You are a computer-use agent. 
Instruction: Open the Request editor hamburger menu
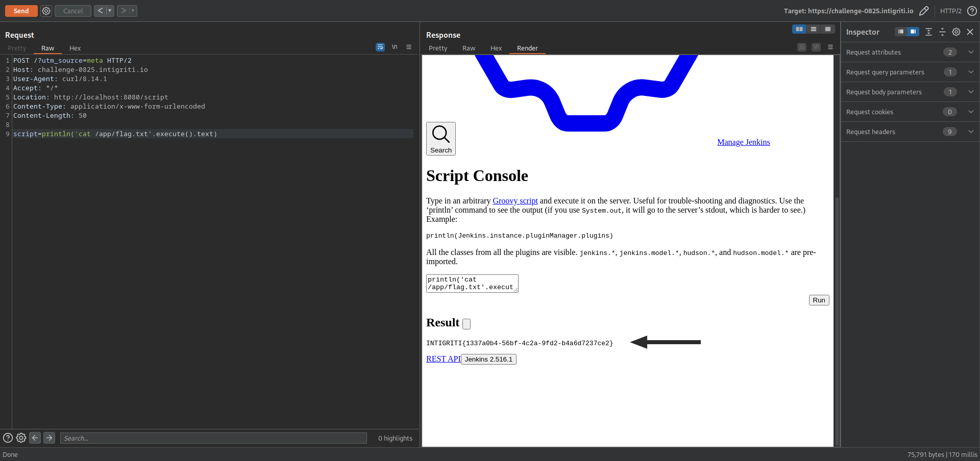click(x=409, y=47)
